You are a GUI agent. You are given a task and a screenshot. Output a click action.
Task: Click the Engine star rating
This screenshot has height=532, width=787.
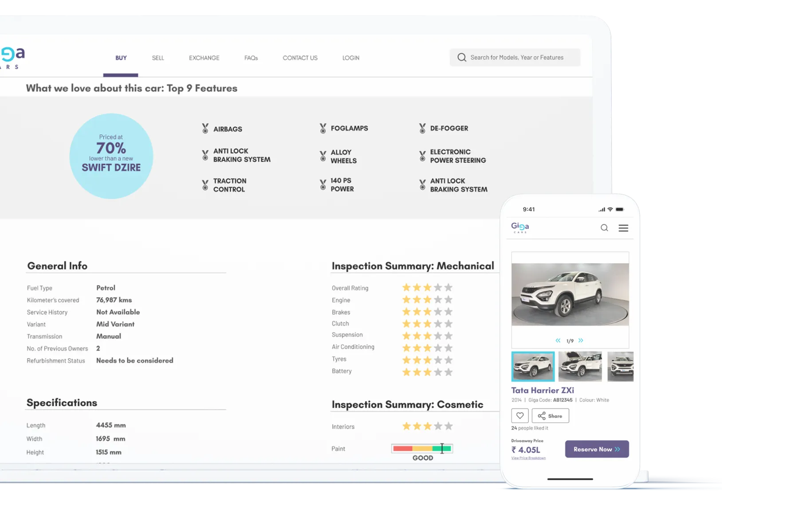427,300
